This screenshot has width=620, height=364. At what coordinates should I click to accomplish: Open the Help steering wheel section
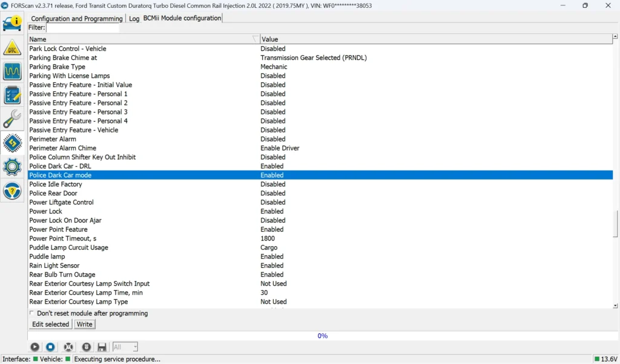pyautogui.click(x=12, y=191)
